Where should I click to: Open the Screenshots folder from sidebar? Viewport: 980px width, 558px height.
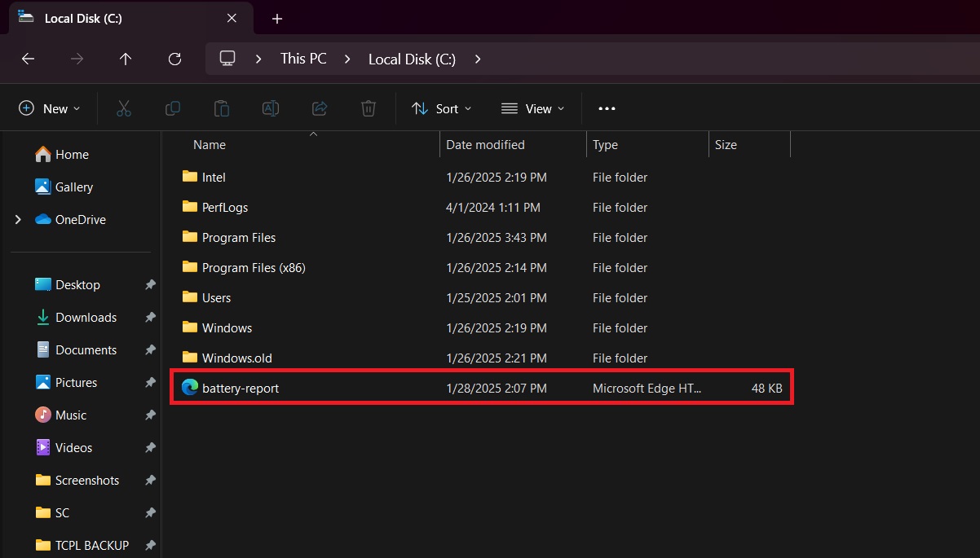(x=87, y=480)
